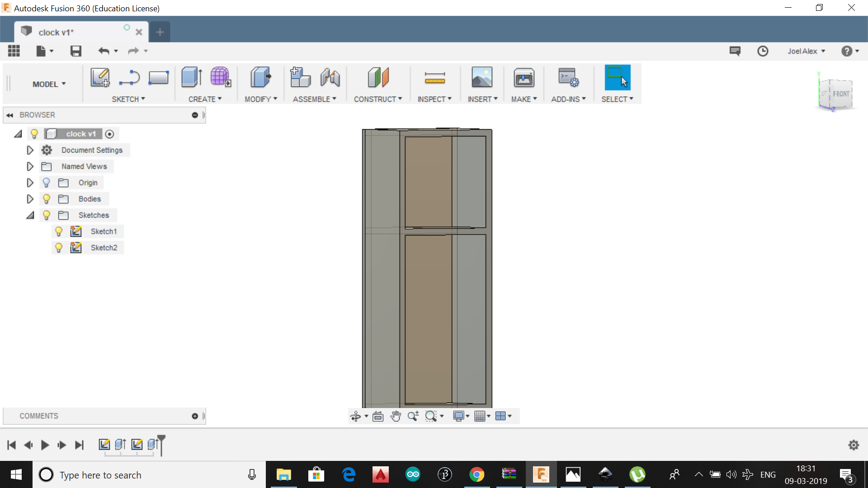The width and height of the screenshot is (868, 488).
Task: Toggle visibility of Bodies folder
Action: [x=47, y=199]
